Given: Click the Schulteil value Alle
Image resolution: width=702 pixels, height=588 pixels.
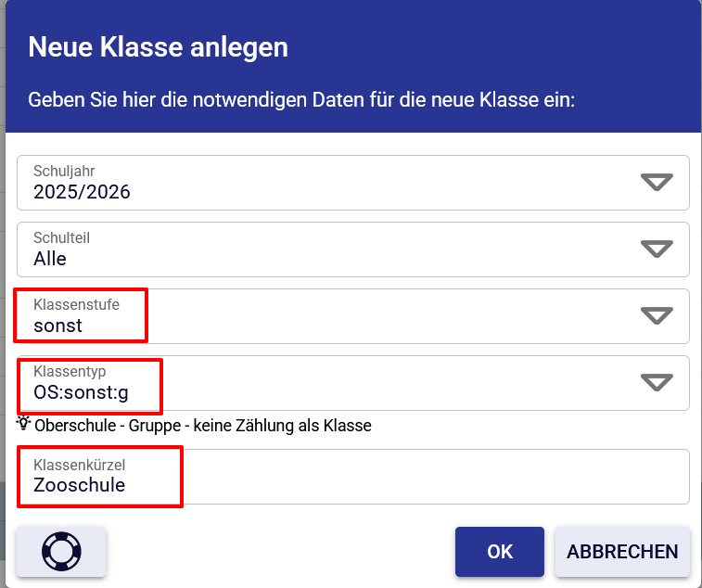Looking at the screenshot, I should (x=50, y=259).
